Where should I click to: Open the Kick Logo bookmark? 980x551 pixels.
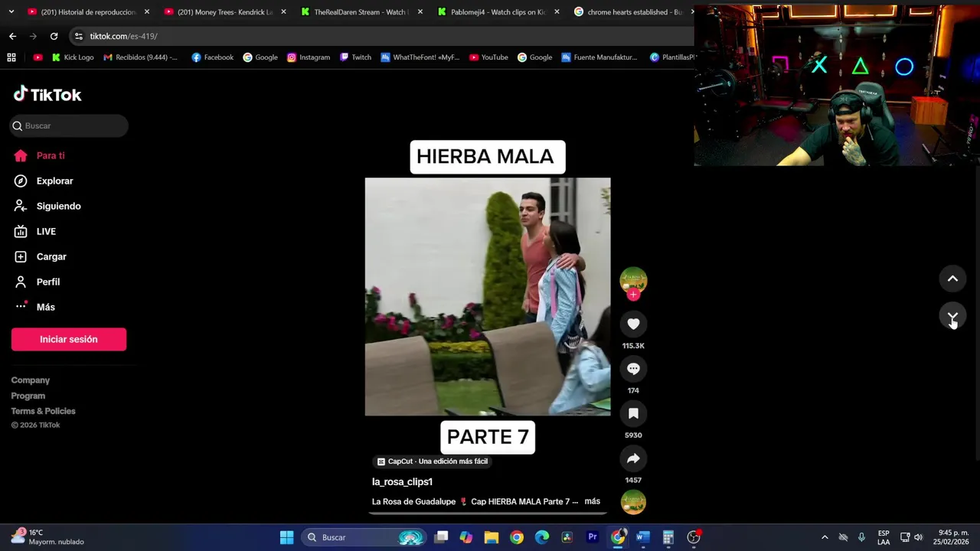pyautogui.click(x=73, y=57)
